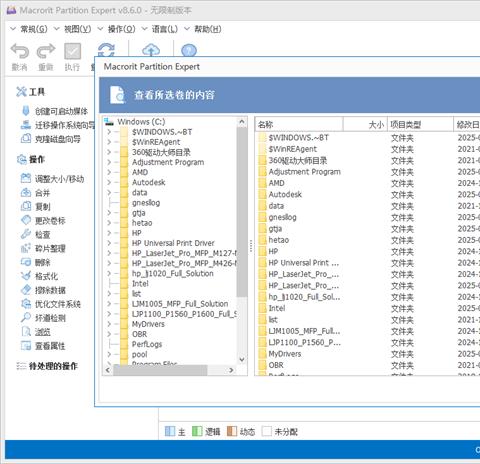
Task: Click the 逻辑 partition legend swatch
Action: (197, 431)
